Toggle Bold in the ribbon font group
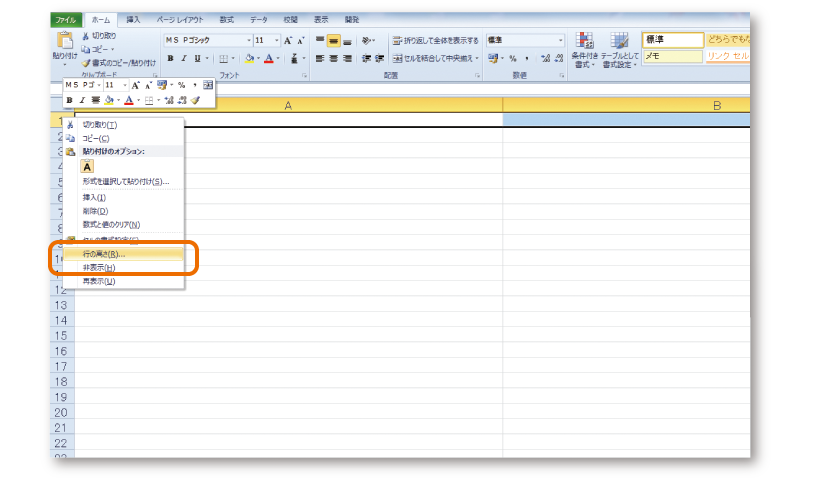The height and width of the screenshot is (494, 817). coord(170,58)
